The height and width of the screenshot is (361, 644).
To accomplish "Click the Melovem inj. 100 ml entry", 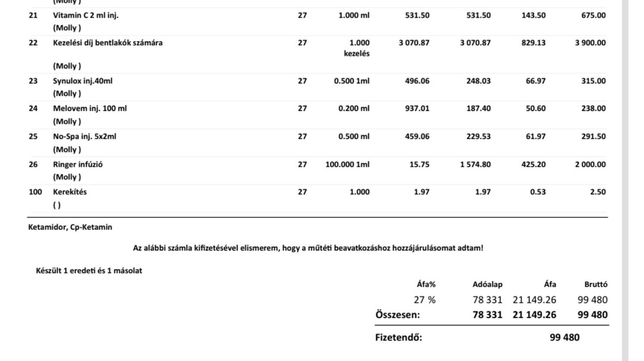I will point(90,109).
